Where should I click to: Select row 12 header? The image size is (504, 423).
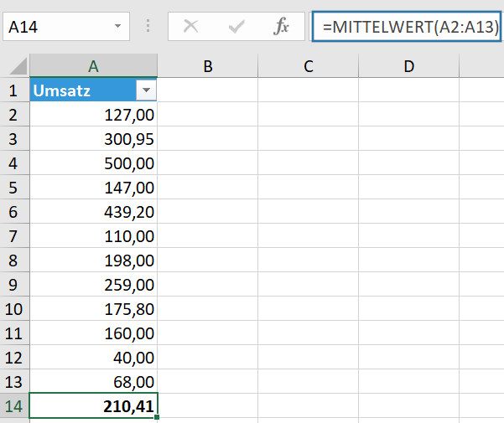(14, 357)
